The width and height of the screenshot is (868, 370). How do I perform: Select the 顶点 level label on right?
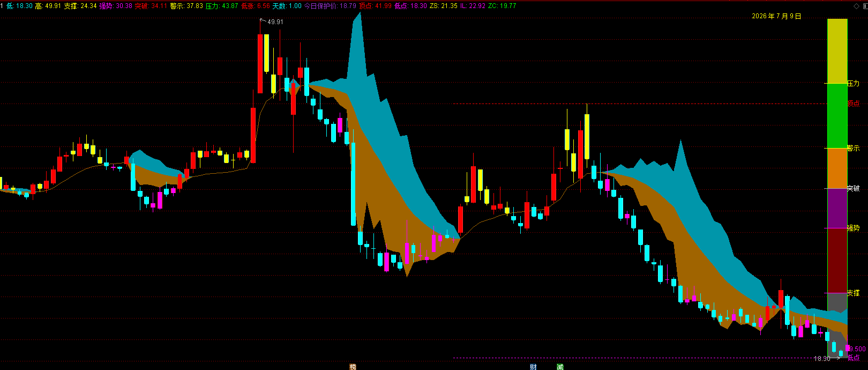[x=854, y=103]
